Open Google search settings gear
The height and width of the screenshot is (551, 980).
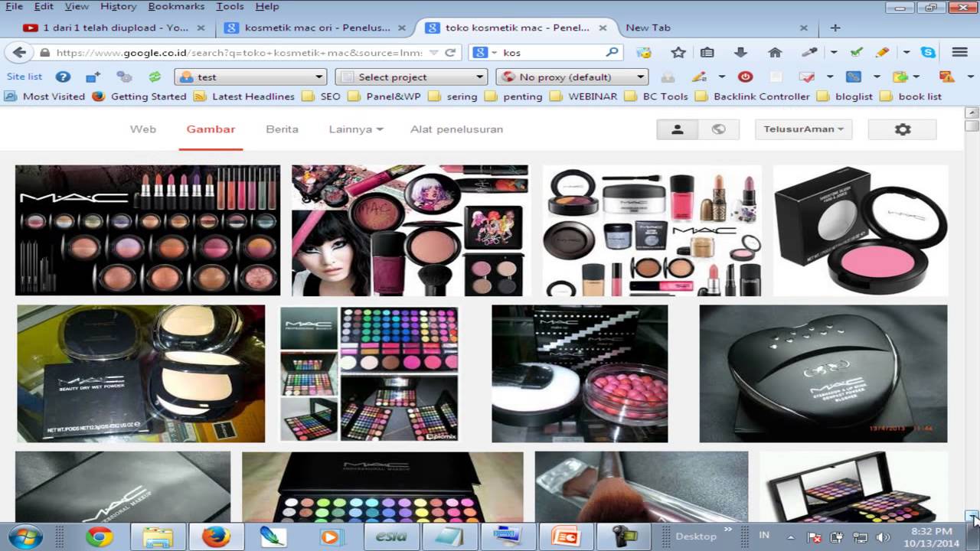point(903,129)
